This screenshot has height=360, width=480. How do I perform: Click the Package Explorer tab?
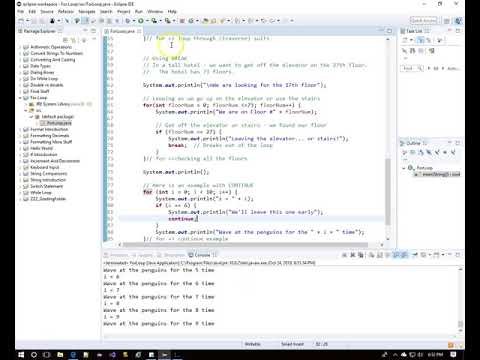pos(39,31)
